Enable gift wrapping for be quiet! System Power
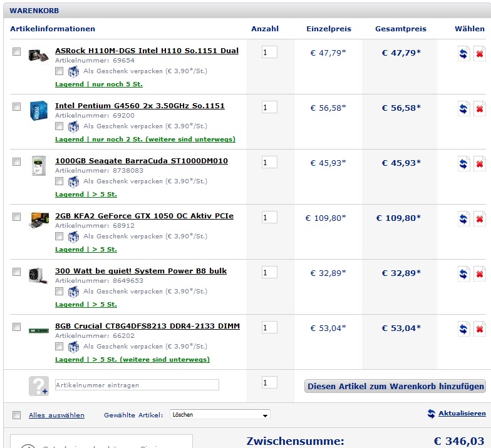 59,292
